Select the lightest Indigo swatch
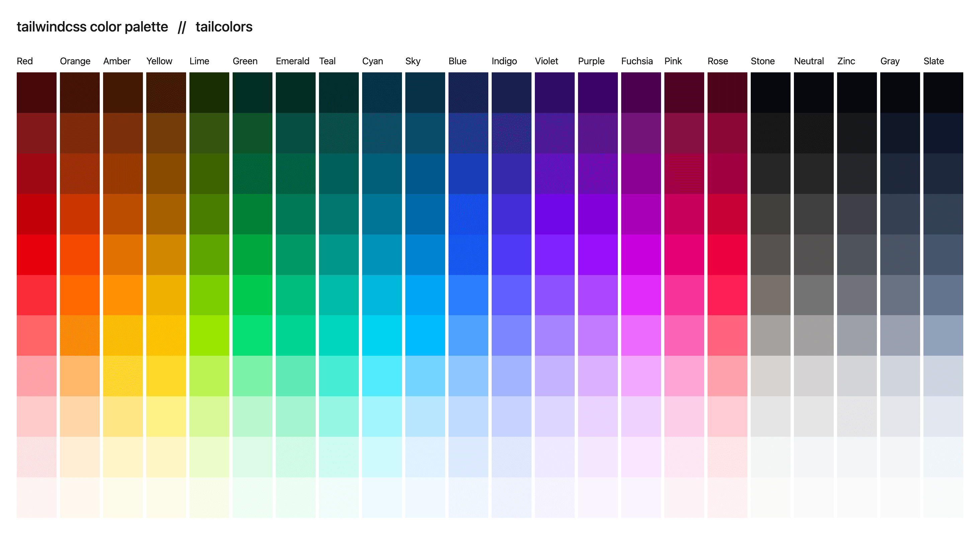The width and height of the screenshot is (980, 554). 512,497
